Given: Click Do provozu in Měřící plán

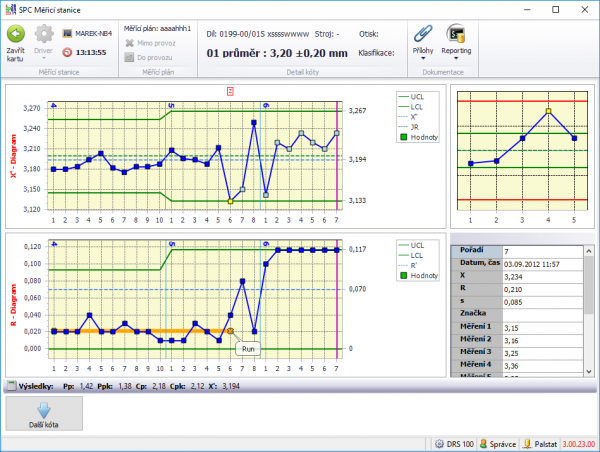Looking at the screenshot, I should [x=152, y=58].
